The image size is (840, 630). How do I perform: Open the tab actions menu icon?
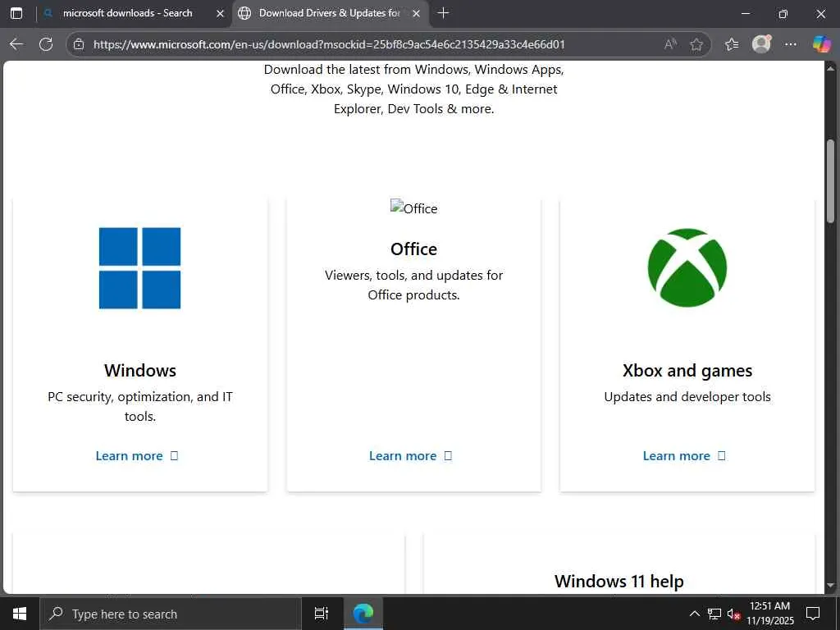click(16, 13)
